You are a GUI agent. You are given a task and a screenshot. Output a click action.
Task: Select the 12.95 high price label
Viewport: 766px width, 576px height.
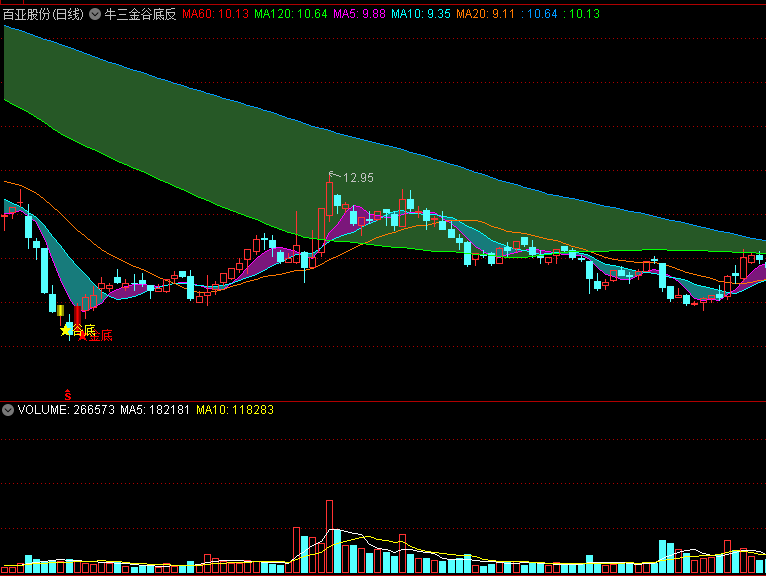coord(358,178)
